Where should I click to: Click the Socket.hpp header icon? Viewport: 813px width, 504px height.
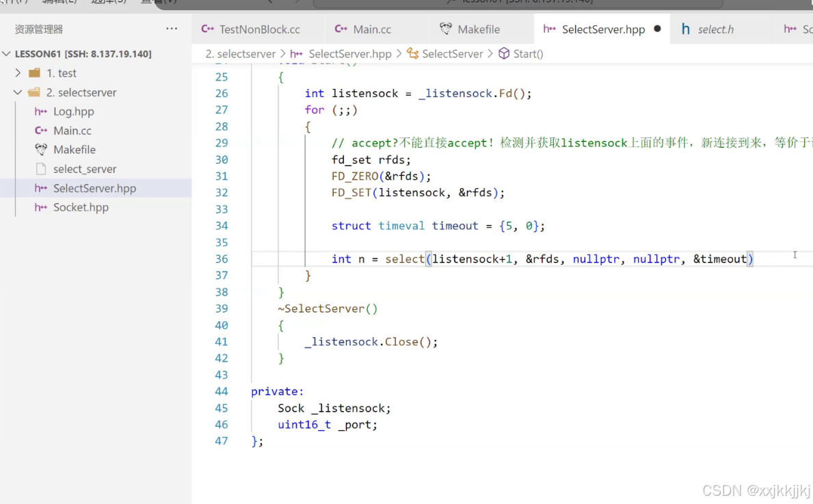41,207
